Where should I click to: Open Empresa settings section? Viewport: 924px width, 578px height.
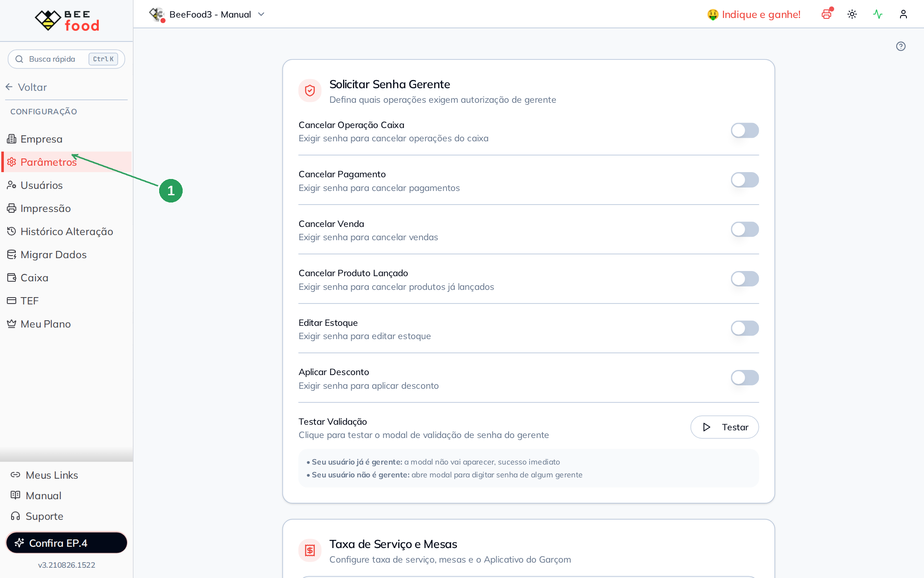(x=66, y=139)
